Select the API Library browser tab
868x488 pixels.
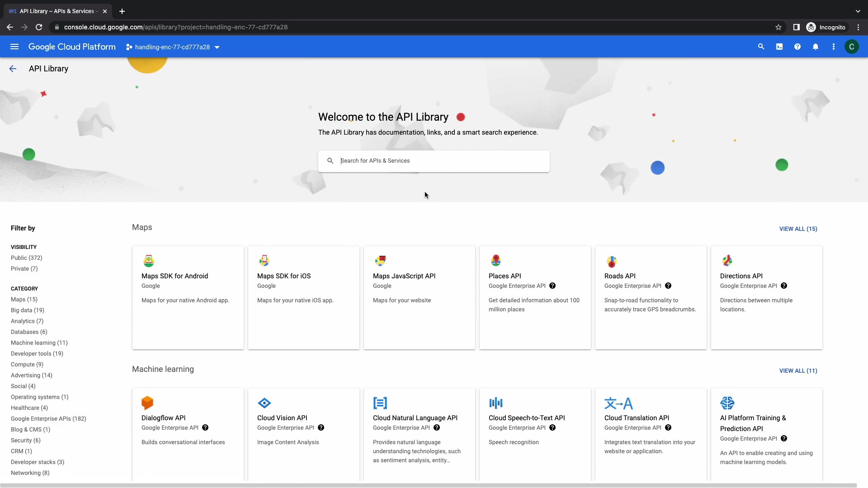[57, 11]
